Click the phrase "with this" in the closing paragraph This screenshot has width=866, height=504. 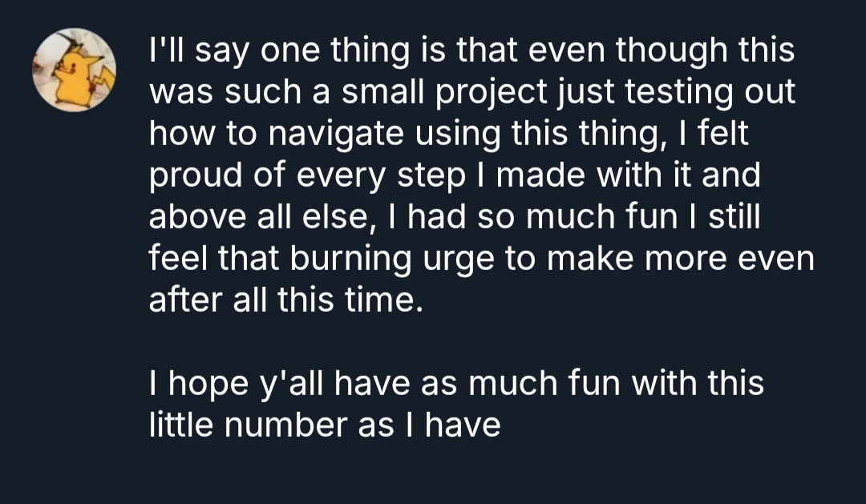(x=697, y=384)
